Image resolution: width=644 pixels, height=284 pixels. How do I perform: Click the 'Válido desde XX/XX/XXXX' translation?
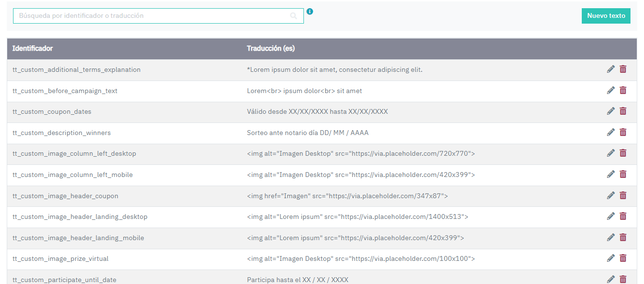pyautogui.click(x=317, y=112)
